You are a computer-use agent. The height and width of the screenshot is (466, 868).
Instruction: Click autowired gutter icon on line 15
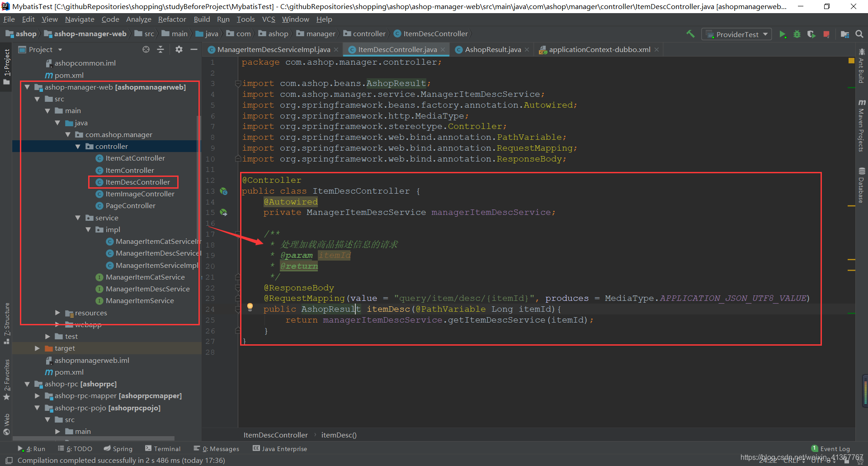click(224, 212)
